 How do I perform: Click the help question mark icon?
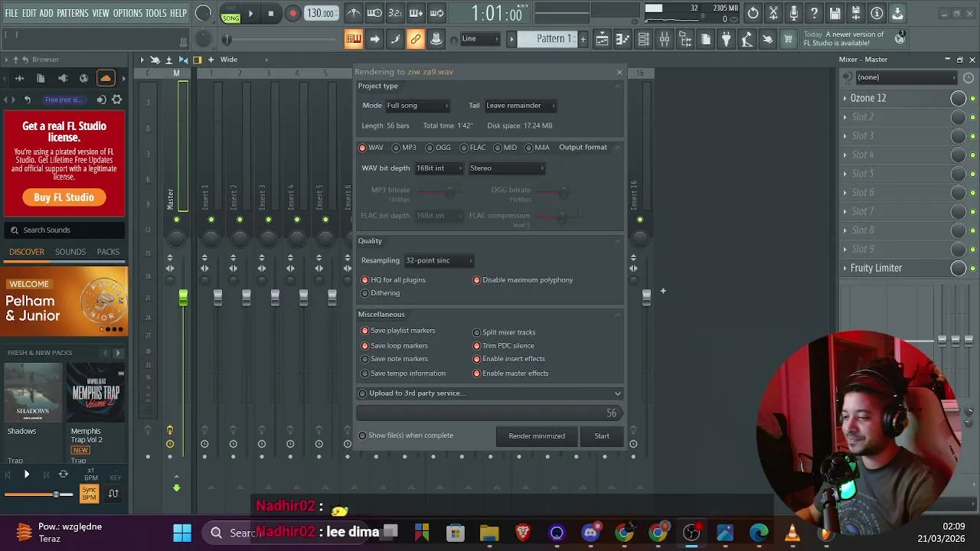[x=815, y=13]
